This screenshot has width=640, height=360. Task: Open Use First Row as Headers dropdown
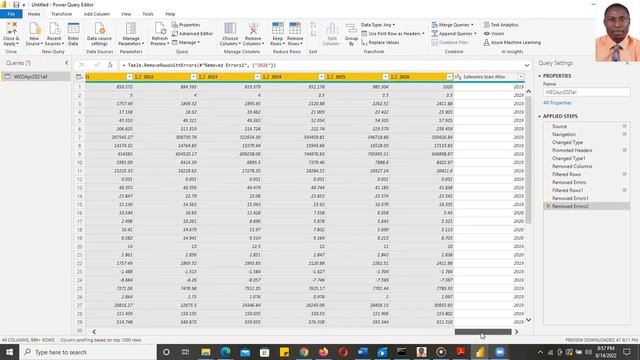click(x=393, y=33)
